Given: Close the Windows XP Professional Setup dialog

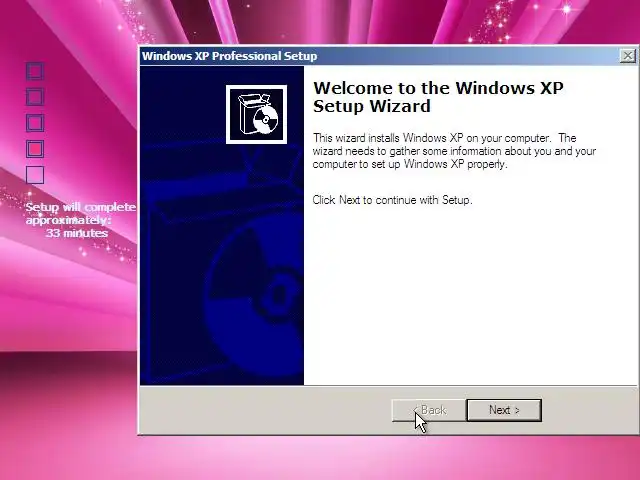Looking at the screenshot, I should (628, 56).
